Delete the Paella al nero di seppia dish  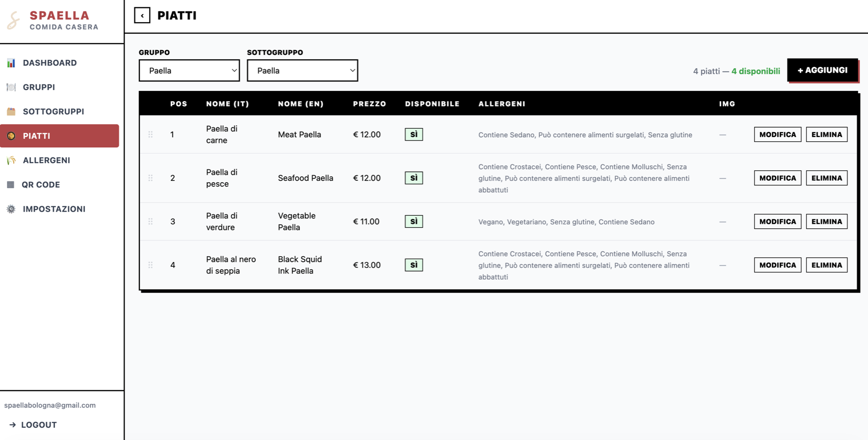pos(827,265)
